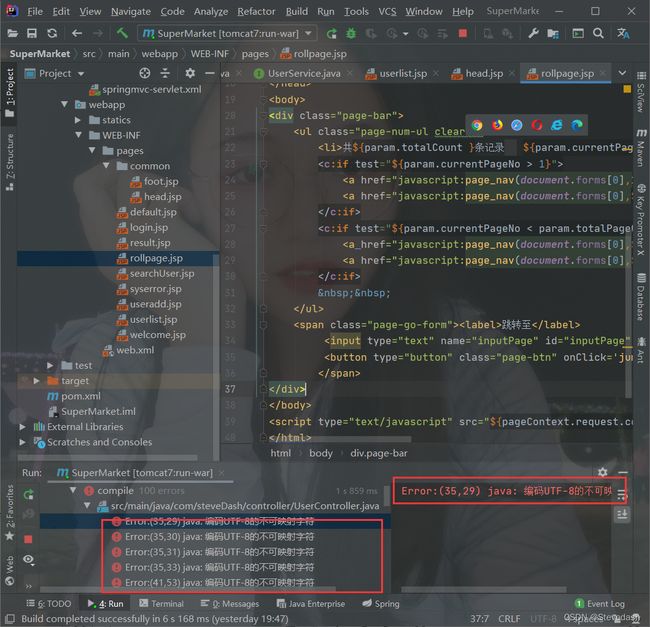650x627 pixels.
Task: Collapse the compile errors node
Action: point(73,490)
